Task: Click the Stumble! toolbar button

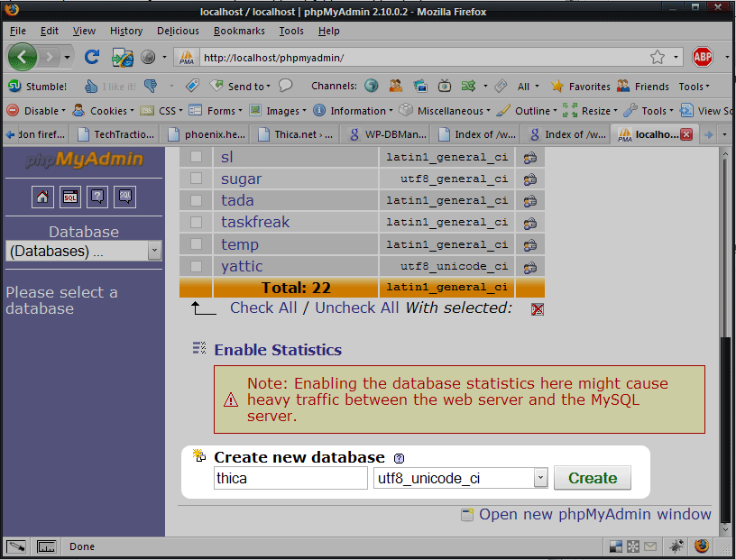Action: (x=38, y=87)
